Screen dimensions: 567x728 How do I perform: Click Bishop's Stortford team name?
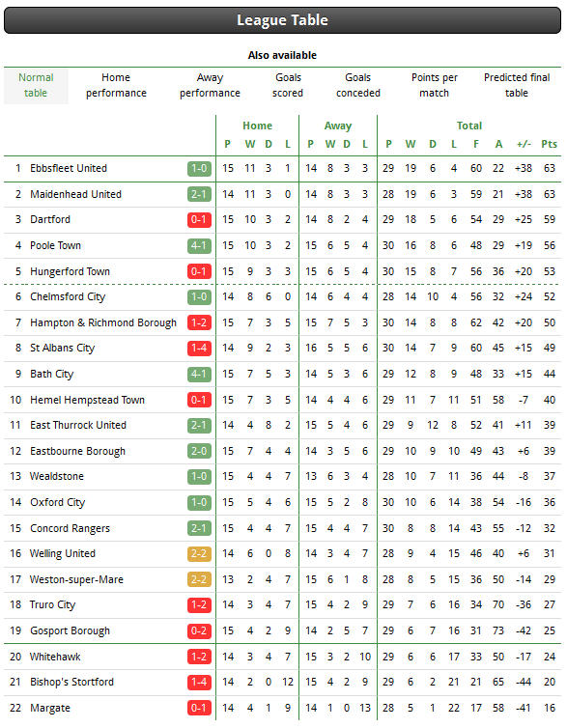[71, 682]
